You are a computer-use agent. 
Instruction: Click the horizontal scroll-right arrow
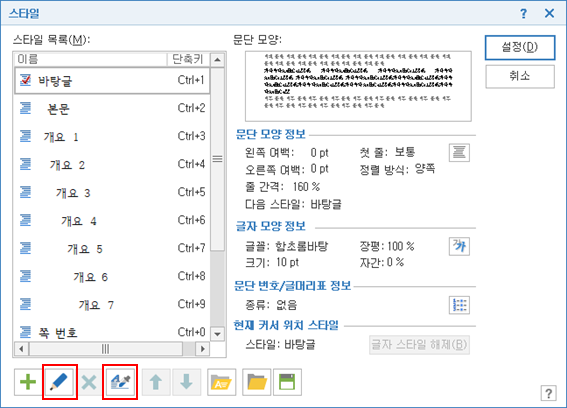click(x=202, y=349)
